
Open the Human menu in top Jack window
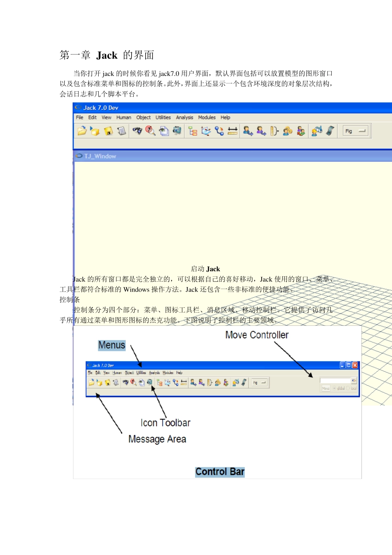coord(124,117)
